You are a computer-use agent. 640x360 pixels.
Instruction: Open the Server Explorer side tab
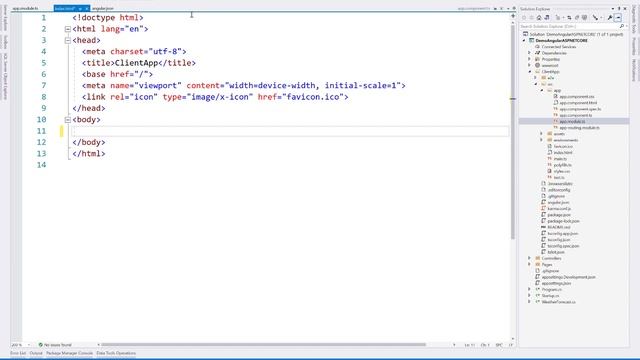click(5, 18)
